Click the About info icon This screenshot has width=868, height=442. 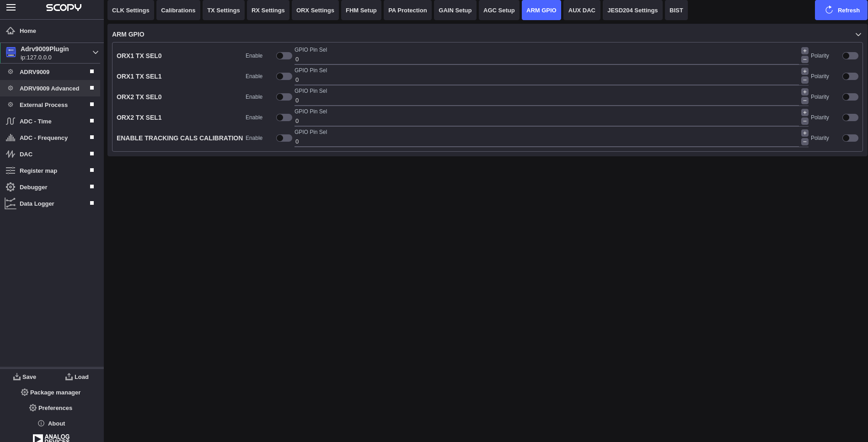[x=41, y=423]
